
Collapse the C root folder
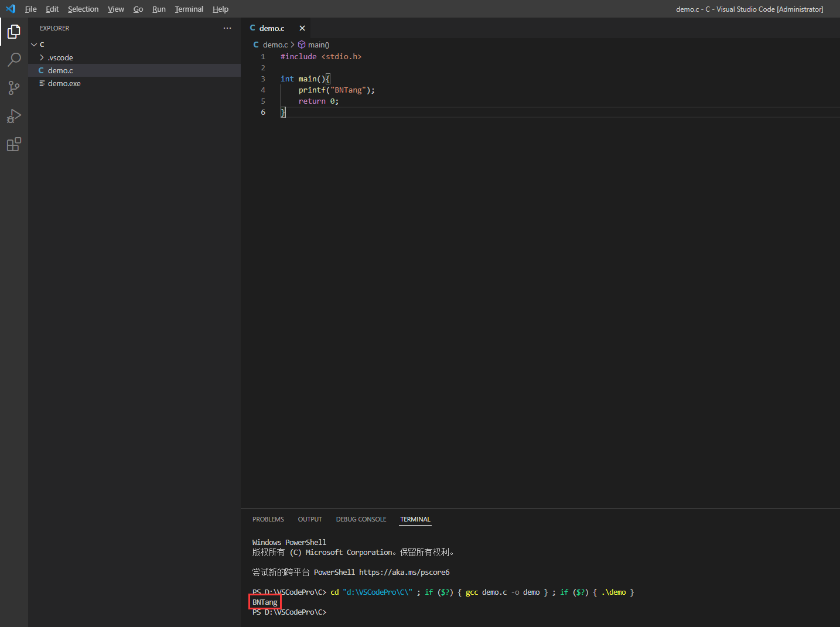click(x=34, y=45)
